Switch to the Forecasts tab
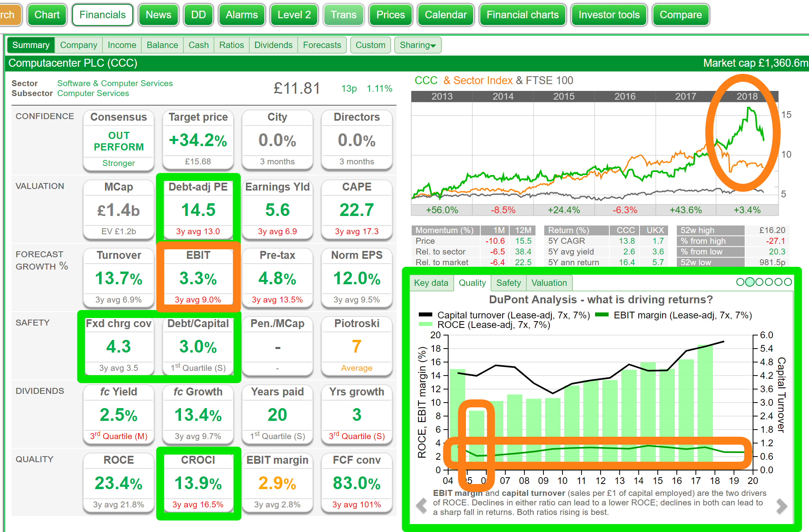This screenshot has height=532, width=809. pos(322,45)
